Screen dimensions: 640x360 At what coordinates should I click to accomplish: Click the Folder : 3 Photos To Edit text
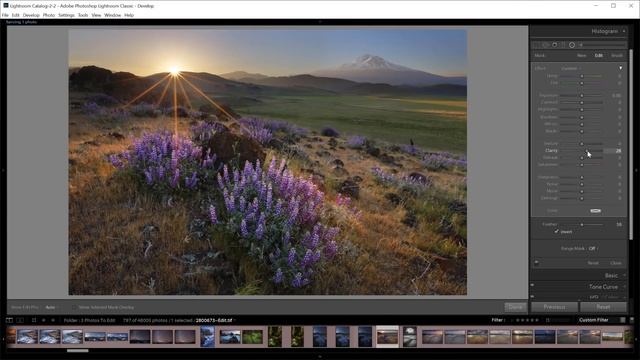pyautogui.click(x=90, y=320)
